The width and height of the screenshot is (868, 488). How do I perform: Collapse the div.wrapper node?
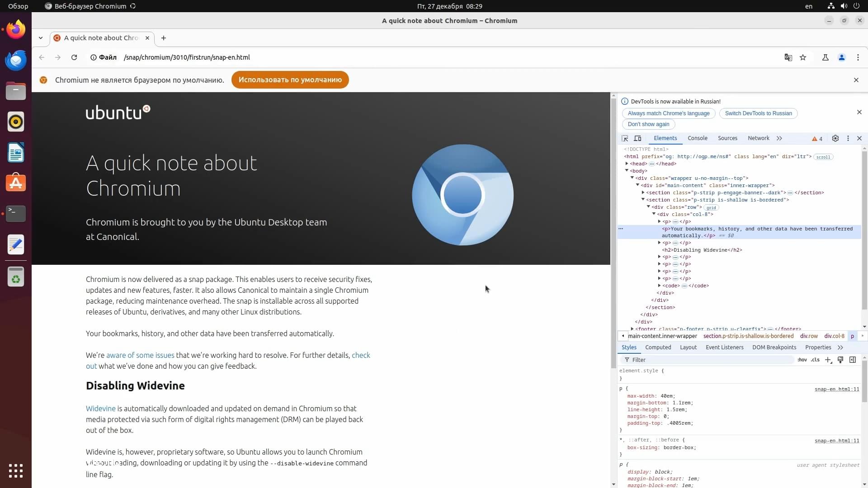632,178
